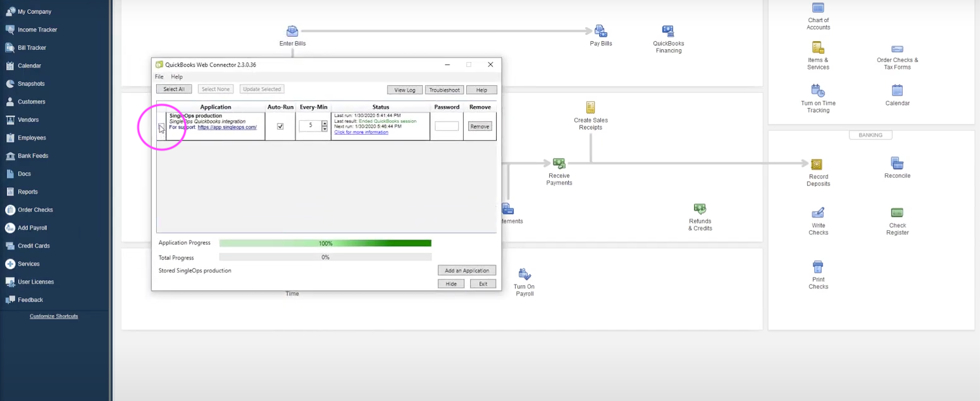Increase the Every-Min interval with up arrow
Image resolution: width=980 pixels, height=401 pixels.
(x=325, y=123)
